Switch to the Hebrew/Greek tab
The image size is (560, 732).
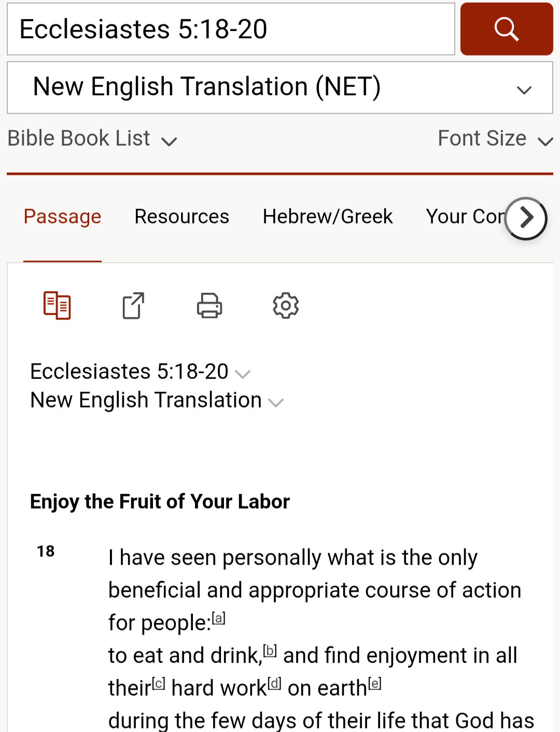pyautogui.click(x=328, y=217)
